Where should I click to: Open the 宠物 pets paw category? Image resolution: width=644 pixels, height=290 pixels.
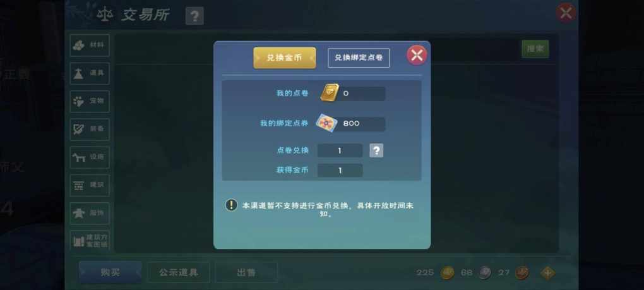90,102
